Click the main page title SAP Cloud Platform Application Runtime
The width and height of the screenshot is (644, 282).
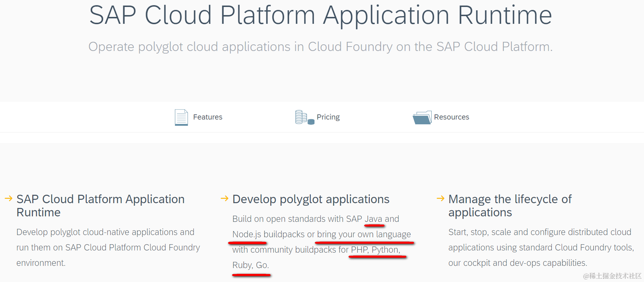pos(321,15)
